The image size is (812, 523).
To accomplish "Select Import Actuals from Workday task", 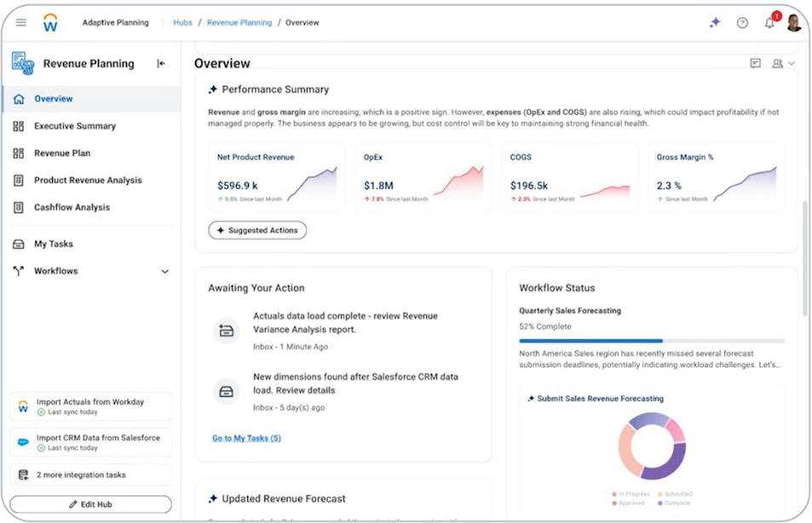I will point(90,406).
